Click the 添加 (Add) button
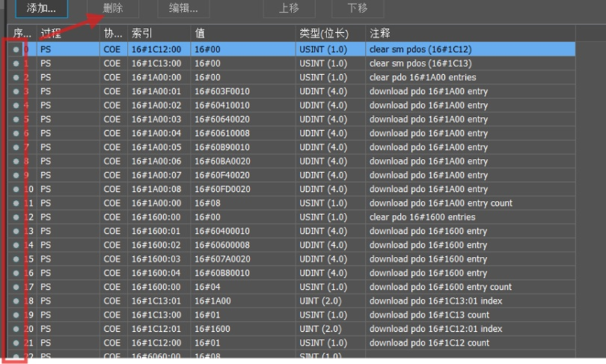606x364 pixels. click(x=41, y=9)
